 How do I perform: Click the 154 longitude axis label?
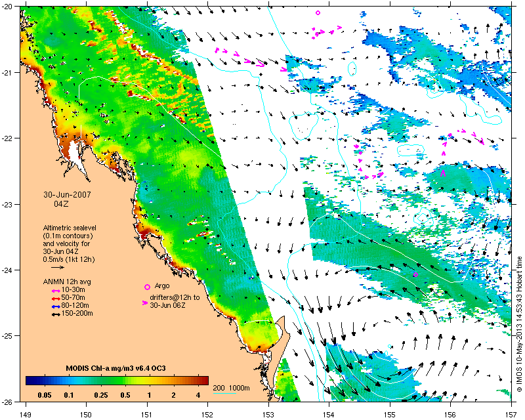(329, 415)
